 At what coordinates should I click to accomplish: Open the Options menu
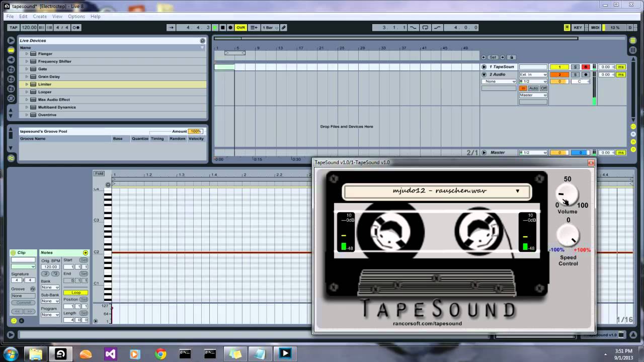coord(76,17)
